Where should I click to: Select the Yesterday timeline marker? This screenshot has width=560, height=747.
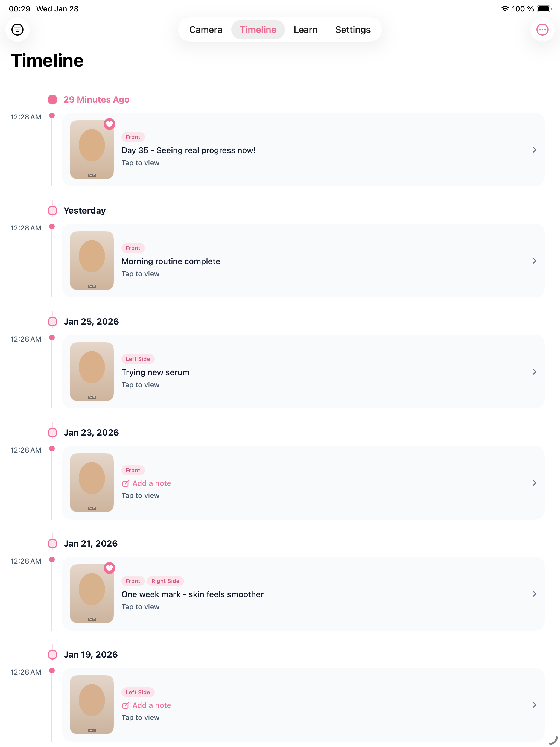click(x=52, y=211)
